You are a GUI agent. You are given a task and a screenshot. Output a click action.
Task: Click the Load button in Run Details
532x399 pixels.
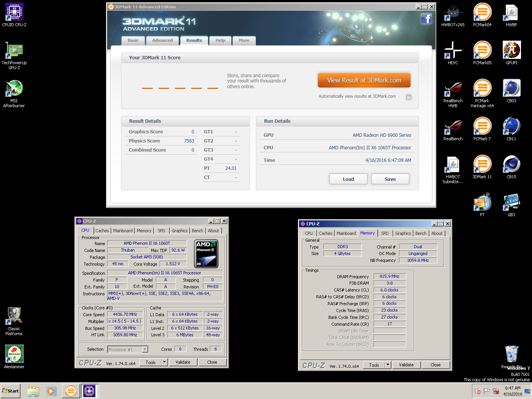coord(348,179)
